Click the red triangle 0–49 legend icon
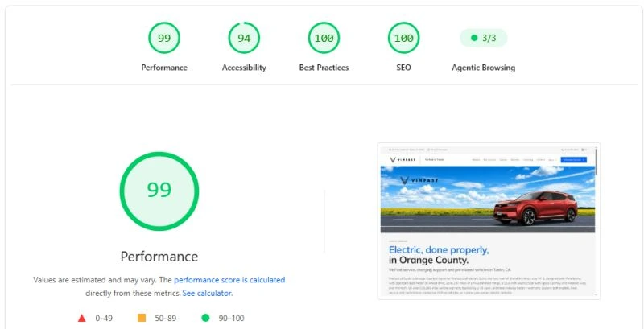The height and width of the screenshot is (329, 644). [x=82, y=318]
